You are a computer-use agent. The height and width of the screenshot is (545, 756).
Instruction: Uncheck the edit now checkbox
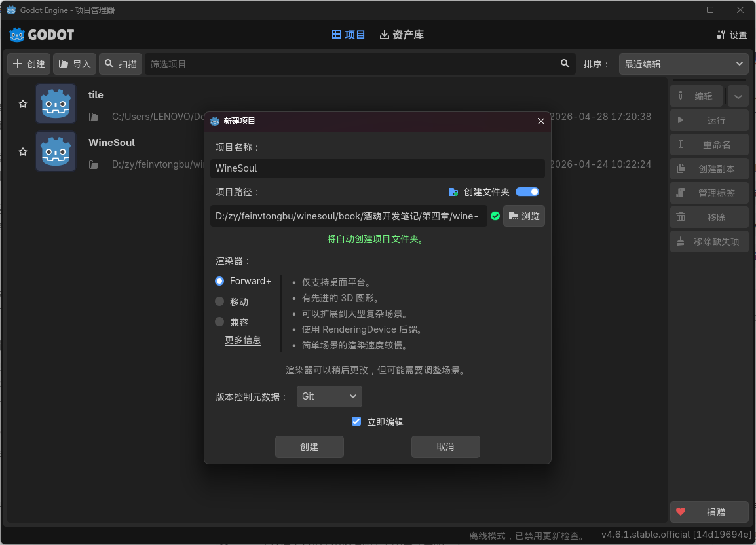(356, 421)
